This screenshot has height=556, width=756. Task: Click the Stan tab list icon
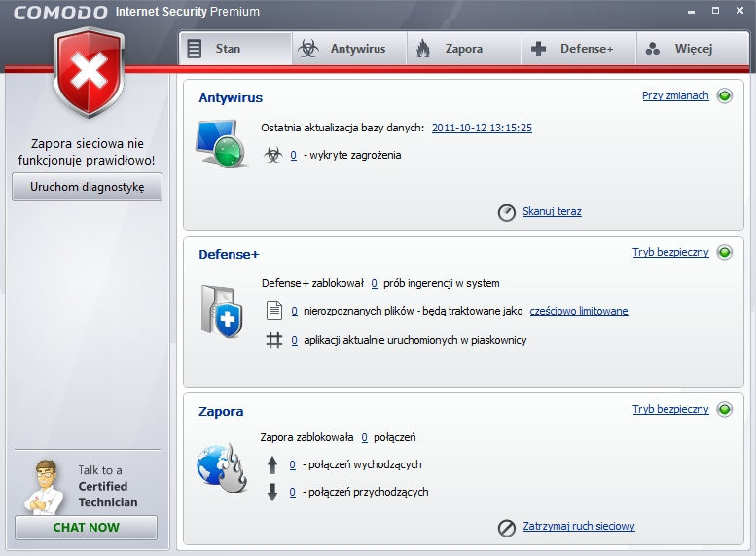coord(195,49)
